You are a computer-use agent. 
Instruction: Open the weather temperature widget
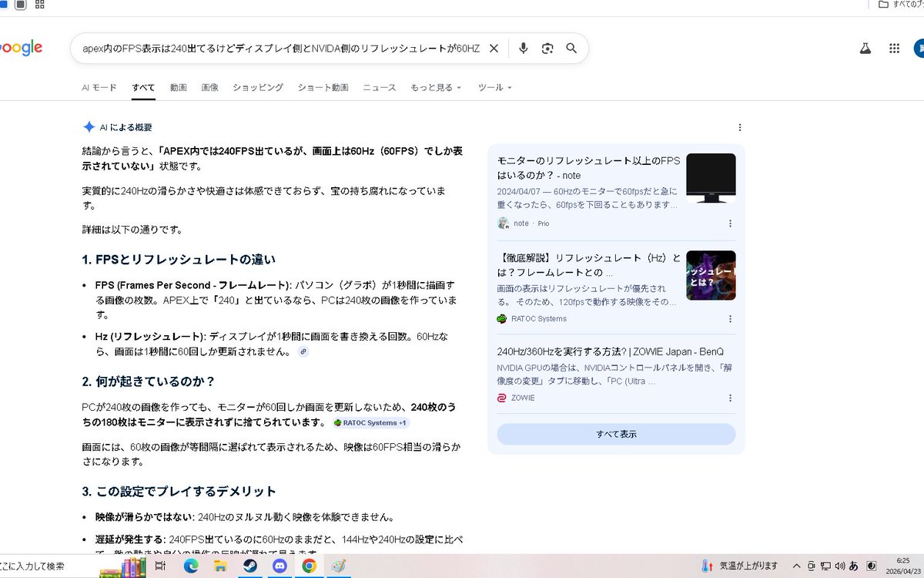(739, 566)
